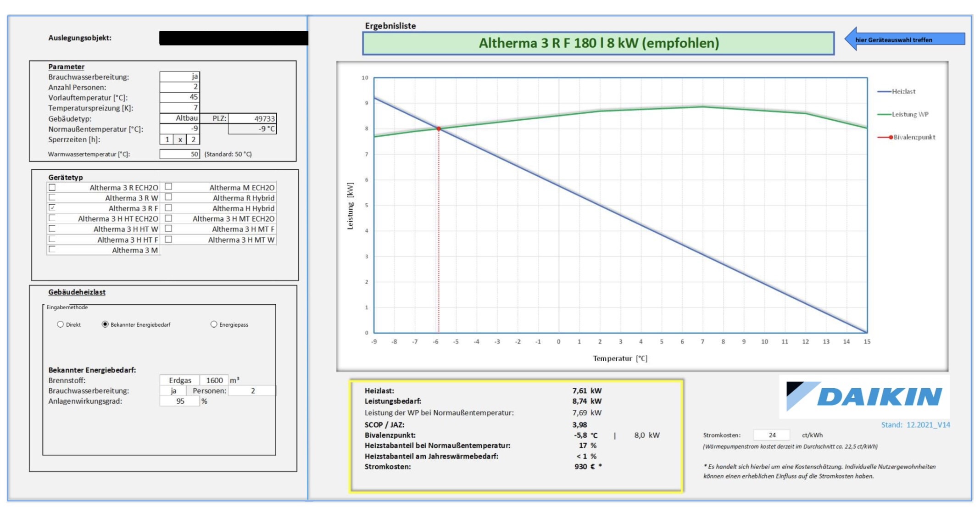Tick the Altherma R Hybrid checkbox
This screenshot has width=980, height=513.
click(x=168, y=197)
